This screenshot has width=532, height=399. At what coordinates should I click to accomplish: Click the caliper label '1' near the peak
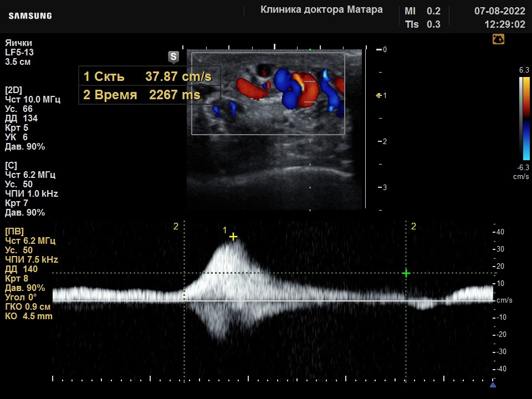[224, 231]
